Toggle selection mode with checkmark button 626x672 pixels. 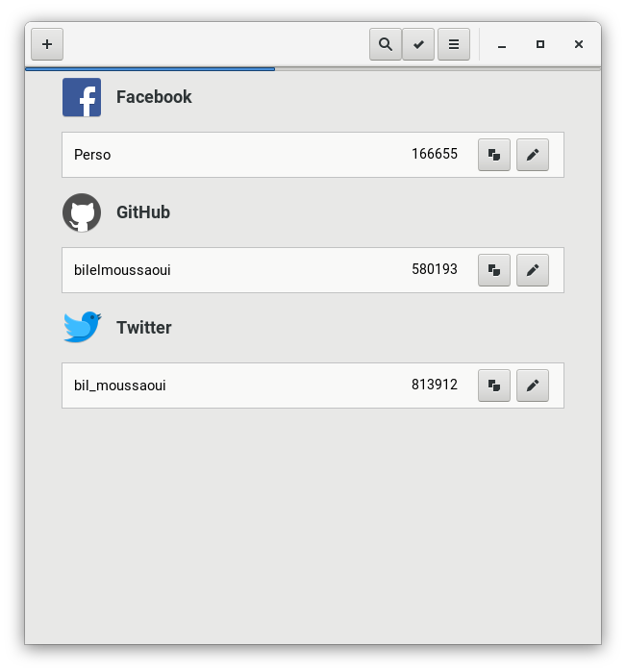(418, 44)
